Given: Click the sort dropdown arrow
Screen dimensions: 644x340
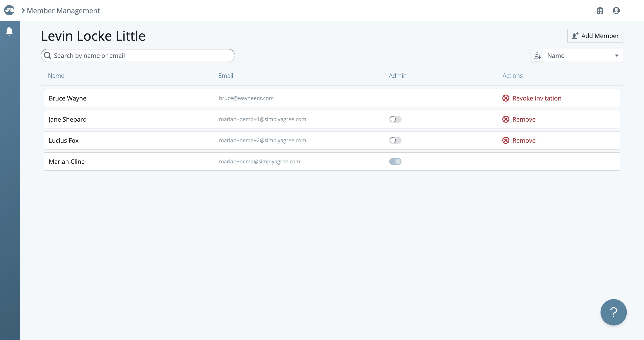Looking at the screenshot, I should coord(617,56).
